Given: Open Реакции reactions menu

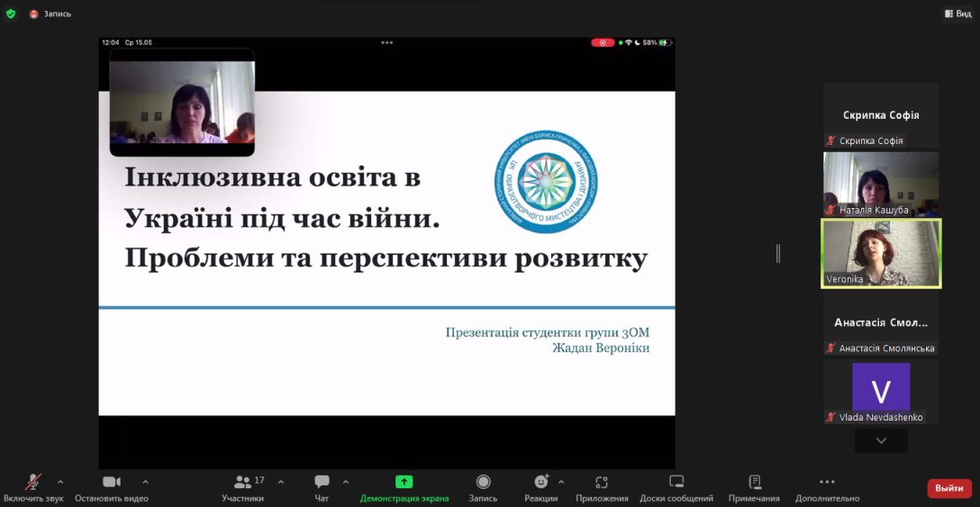Looking at the screenshot, I should point(541,488).
